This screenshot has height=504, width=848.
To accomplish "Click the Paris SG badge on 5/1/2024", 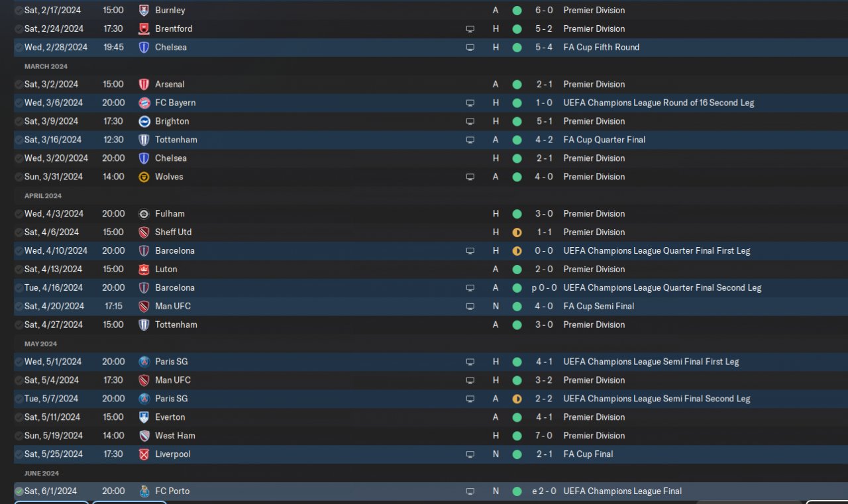I will (144, 362).
